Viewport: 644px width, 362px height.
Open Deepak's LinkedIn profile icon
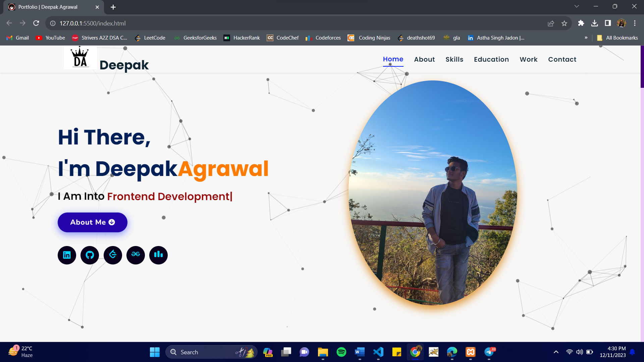(x=67, y=255)
